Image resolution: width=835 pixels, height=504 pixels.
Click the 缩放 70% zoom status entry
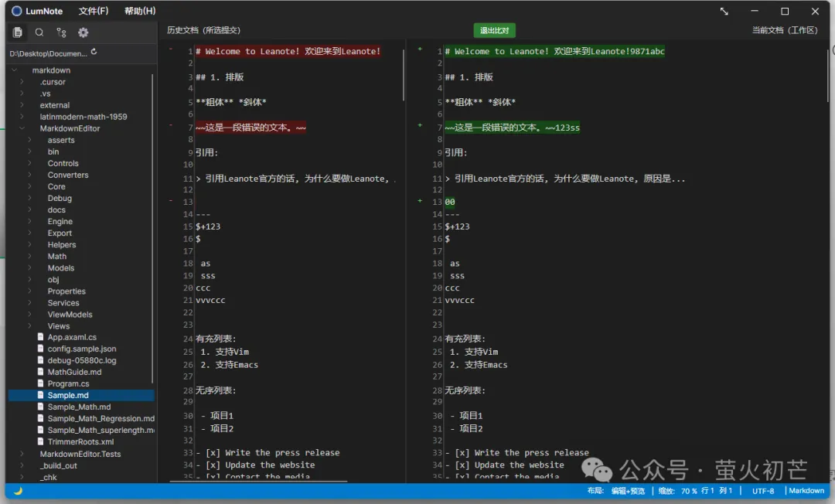coord(677,491)
